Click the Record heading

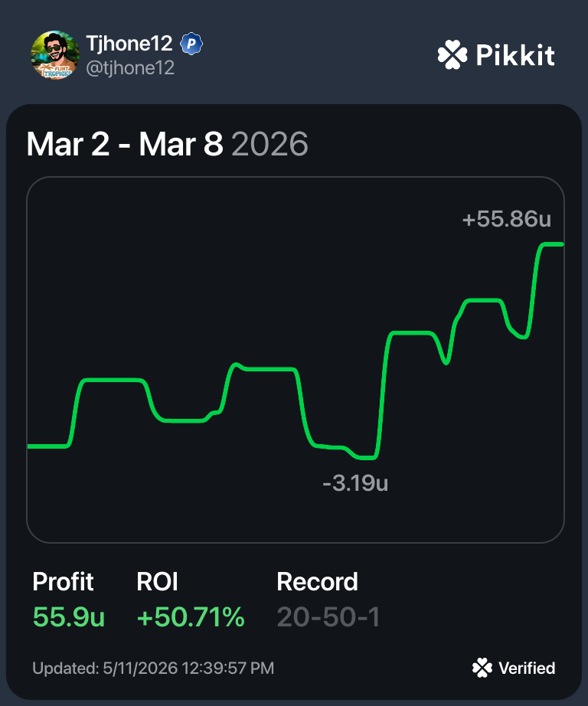coord(318,582)
